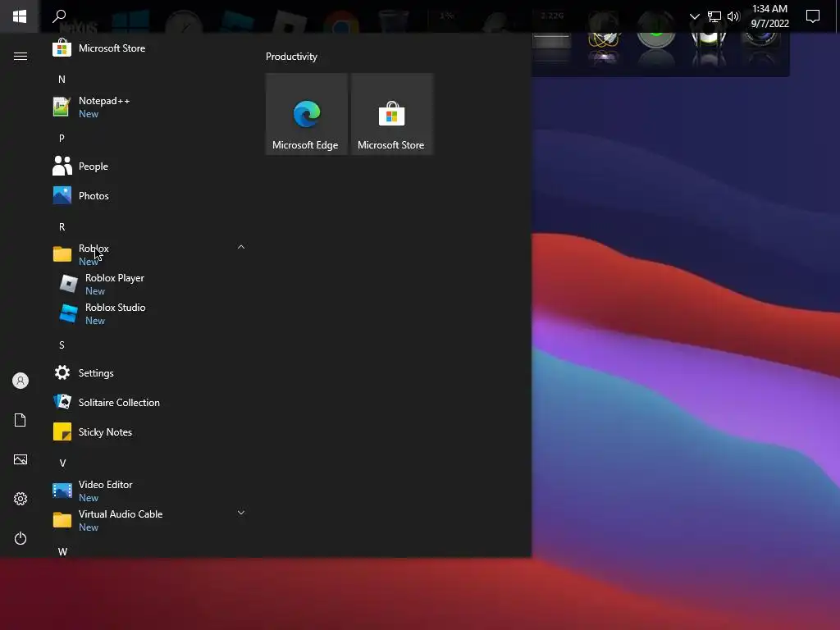The image size is (840, 630).
Task: Open the network status tray icon
Action: tap(714, 16)
